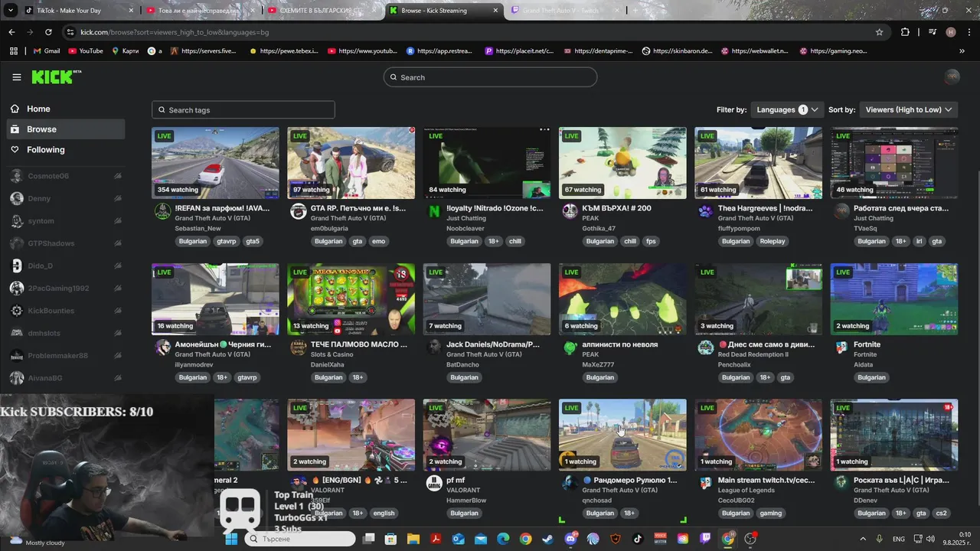Click Sebastian_New channel avatar
Image resolution: width=980 pixels, height=551 pixels.
click(x=162, y=211)
